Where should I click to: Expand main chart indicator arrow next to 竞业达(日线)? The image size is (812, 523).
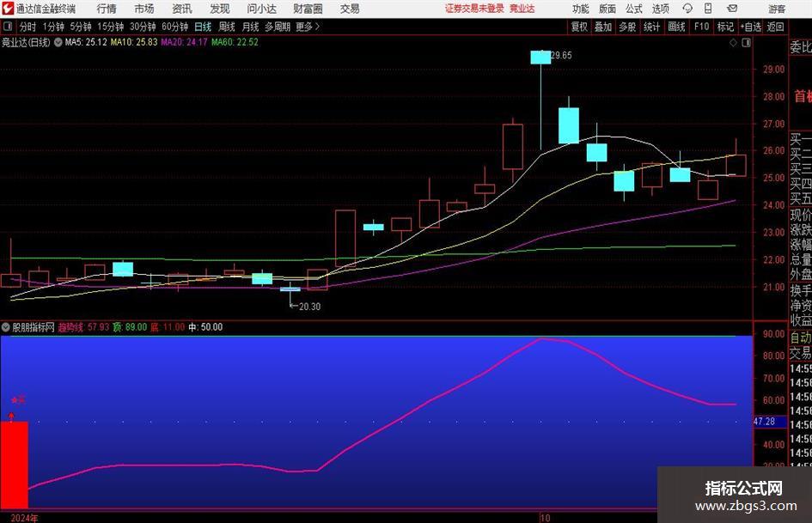(58, 42)
